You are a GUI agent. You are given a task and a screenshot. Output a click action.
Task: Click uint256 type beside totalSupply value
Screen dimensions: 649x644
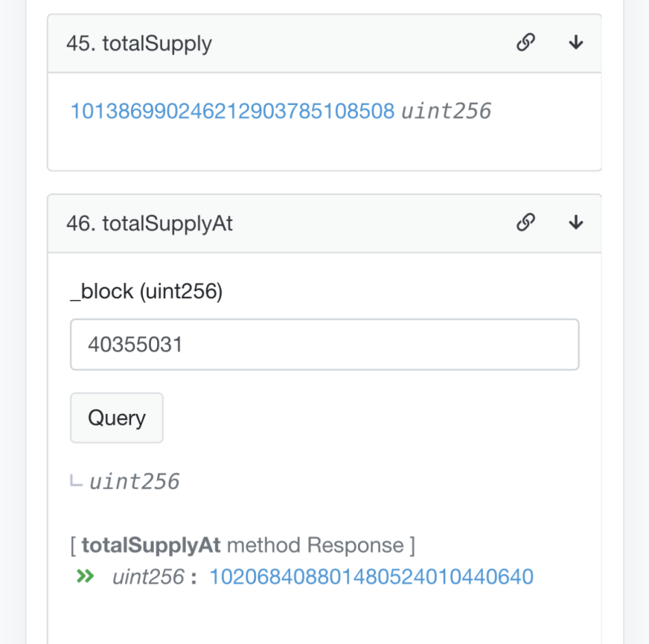[446, 111]
